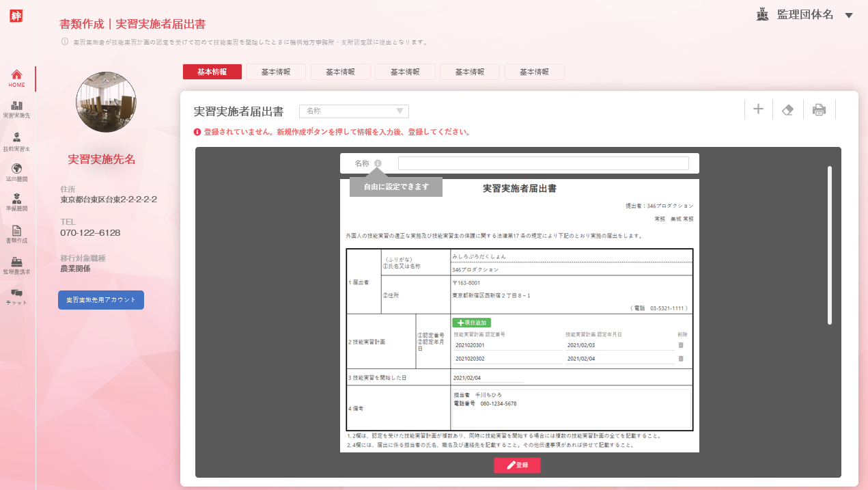Open 実習実施先 from the sidebar
The image size is (868, 490).
tap(17, 109)
